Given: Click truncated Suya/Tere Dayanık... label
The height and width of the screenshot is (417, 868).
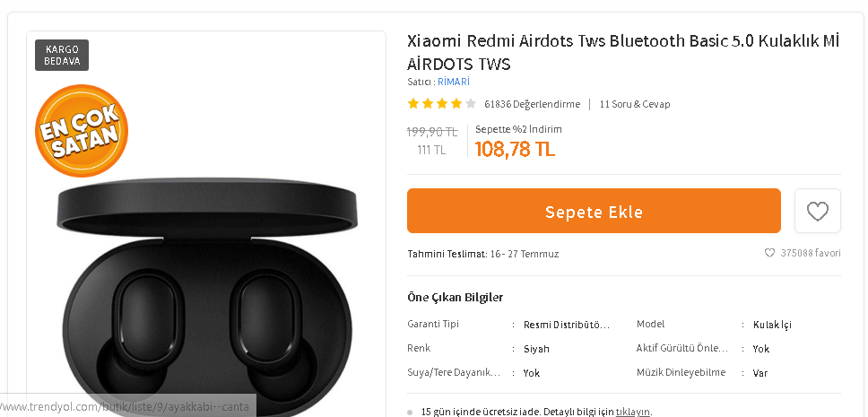Looking at the screenshot, I should click(454, 373).
